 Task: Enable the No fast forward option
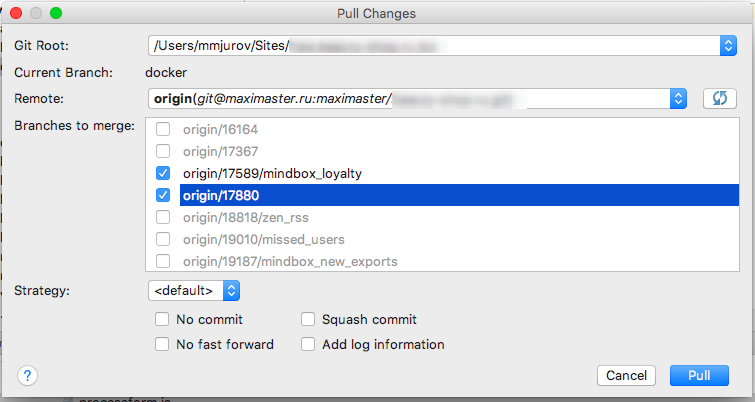click(x=163, y=344)
